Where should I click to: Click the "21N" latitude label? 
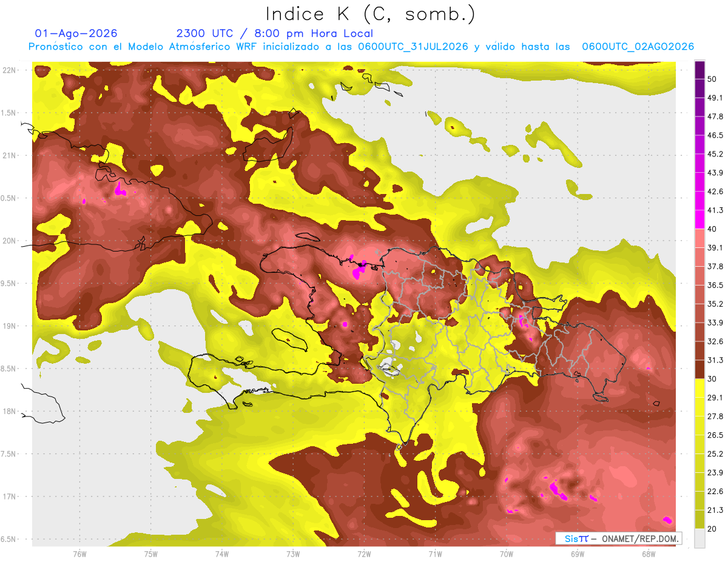(x=10, y=155)
